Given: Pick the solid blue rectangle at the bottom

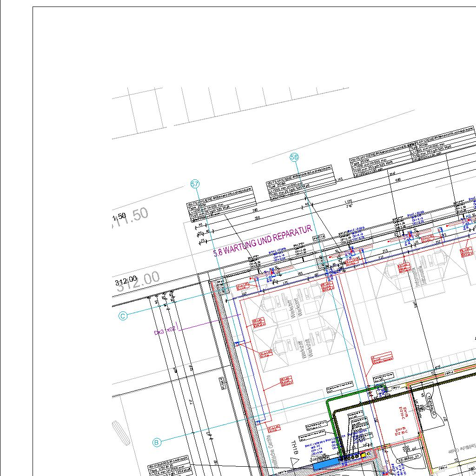Looking at the screenshot, I should coord(325,463).
